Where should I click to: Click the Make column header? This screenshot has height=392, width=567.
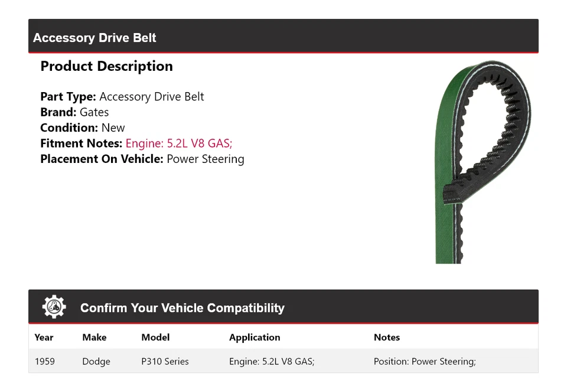point(94,337)
